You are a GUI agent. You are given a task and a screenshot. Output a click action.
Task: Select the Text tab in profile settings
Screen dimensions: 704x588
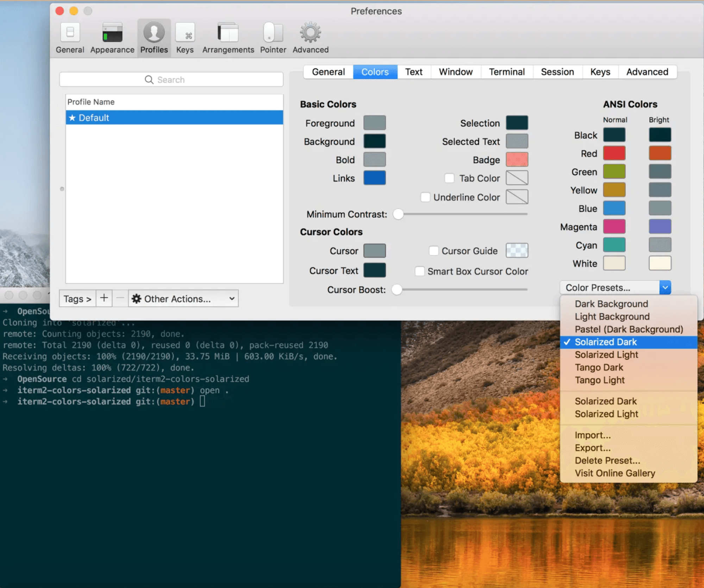(413, 72)
